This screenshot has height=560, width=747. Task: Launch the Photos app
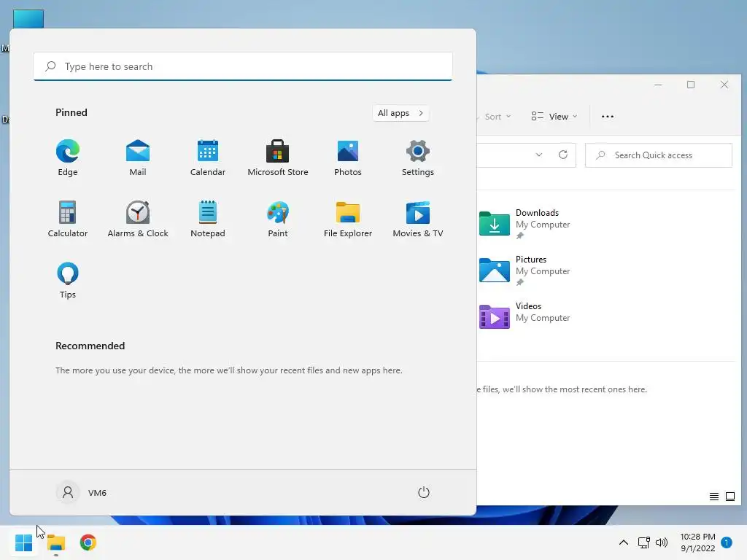(348, 157)
